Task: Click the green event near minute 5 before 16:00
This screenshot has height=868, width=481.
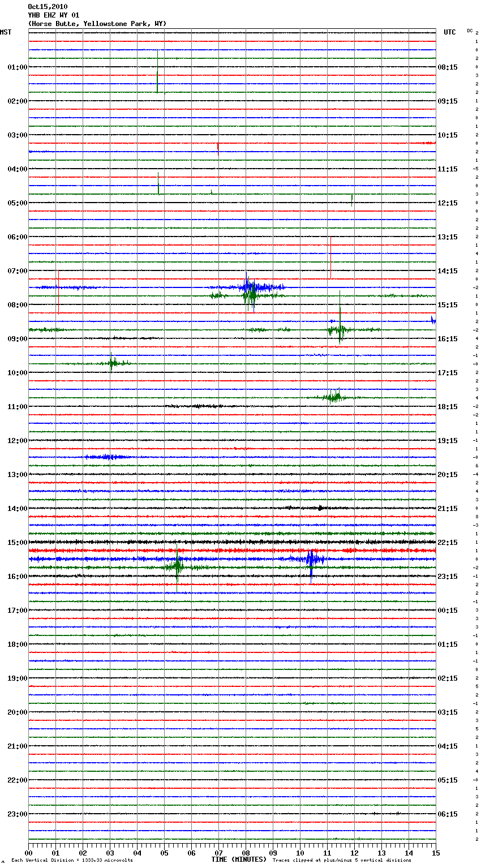Action: pyautogui.click(x=178, y=568)
